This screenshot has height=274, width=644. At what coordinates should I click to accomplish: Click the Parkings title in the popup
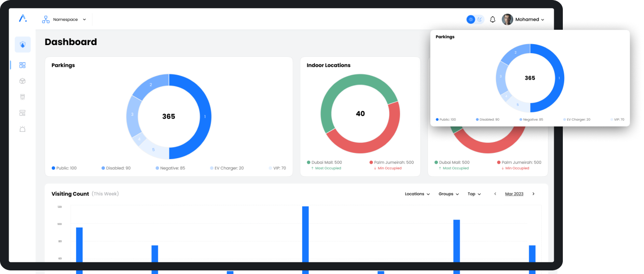point(445,37)
